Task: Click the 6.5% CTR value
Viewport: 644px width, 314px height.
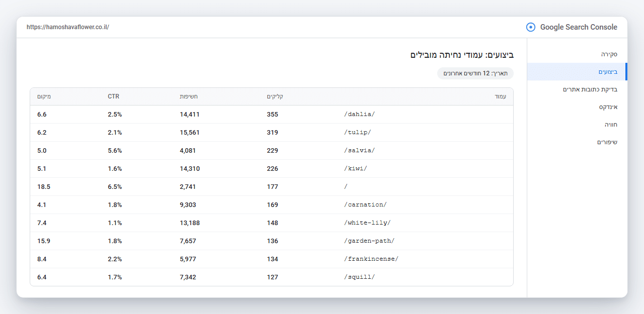Action: [x=115, y=187]
